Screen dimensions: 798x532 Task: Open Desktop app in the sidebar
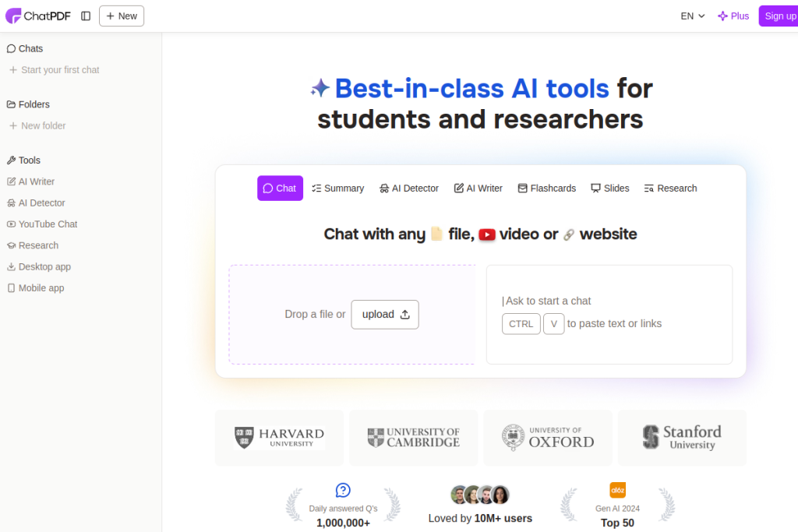tap(39, 267)
